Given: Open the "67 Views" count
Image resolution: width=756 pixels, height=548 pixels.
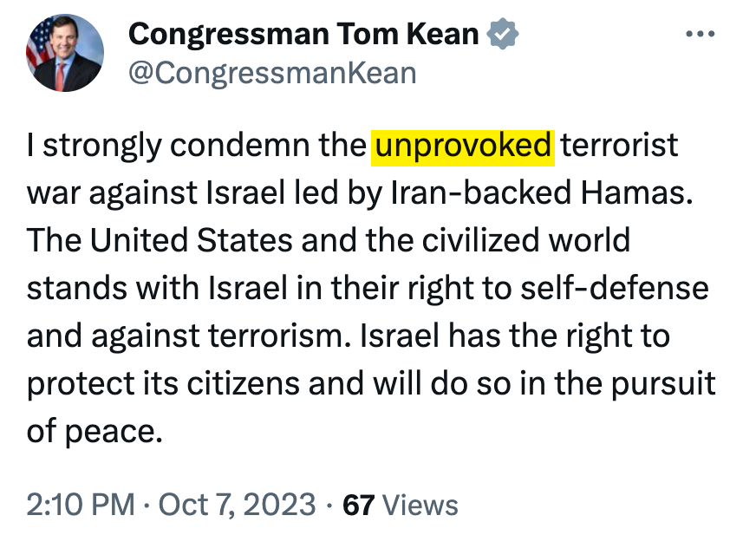Looking at the screenshot, I should tap(401, 504).
